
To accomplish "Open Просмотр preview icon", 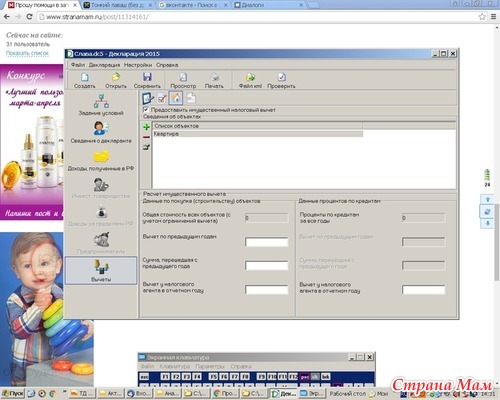I will [x=183, y=81].
